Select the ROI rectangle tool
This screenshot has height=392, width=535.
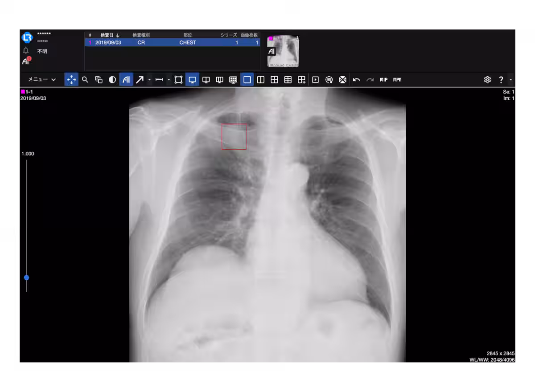point(178,80)
